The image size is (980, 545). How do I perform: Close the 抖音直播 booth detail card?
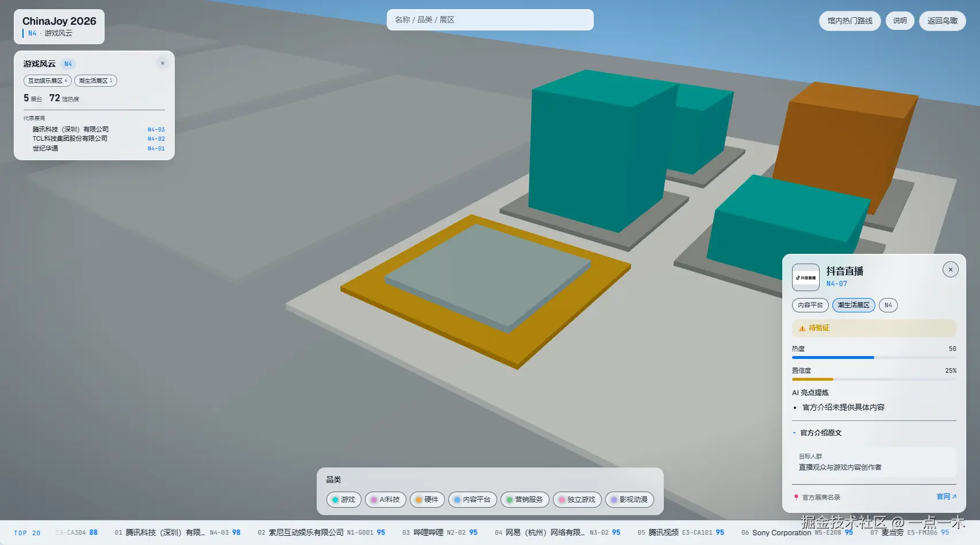(x=951, y=269)
